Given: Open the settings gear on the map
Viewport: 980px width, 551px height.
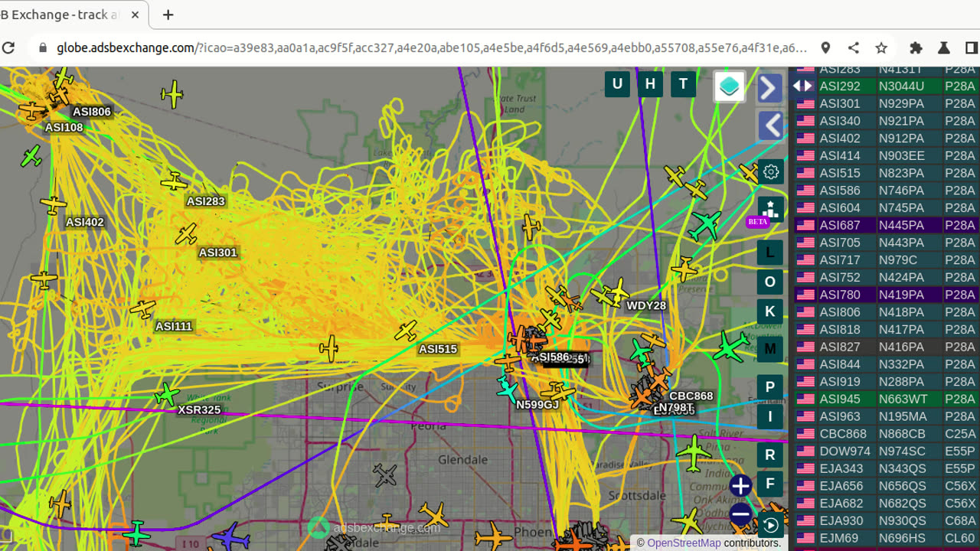Looking at the screenshot, I should [771, 171].
